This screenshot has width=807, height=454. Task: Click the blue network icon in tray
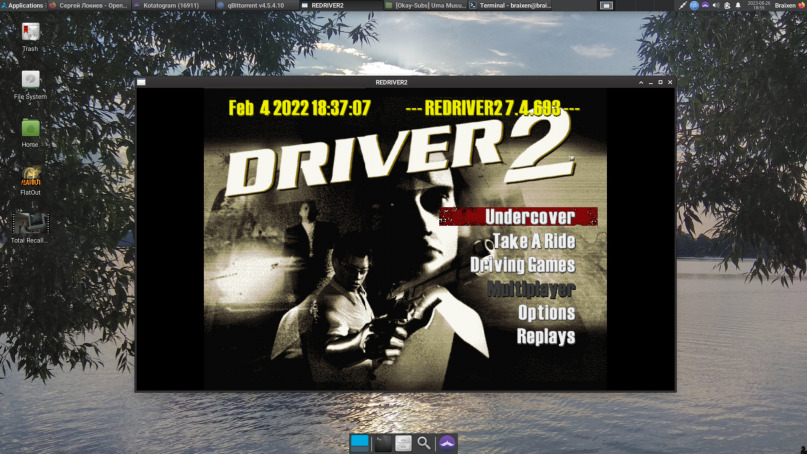pos(694,5)
